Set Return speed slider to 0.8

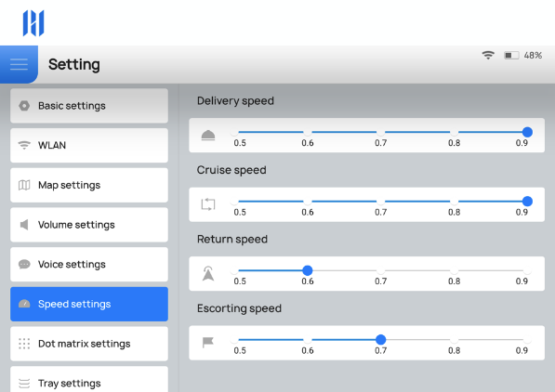click(454, 270)
